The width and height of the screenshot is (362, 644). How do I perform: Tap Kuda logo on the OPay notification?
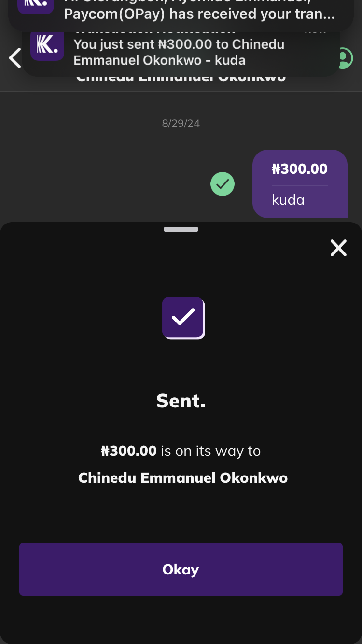point(35,5)
